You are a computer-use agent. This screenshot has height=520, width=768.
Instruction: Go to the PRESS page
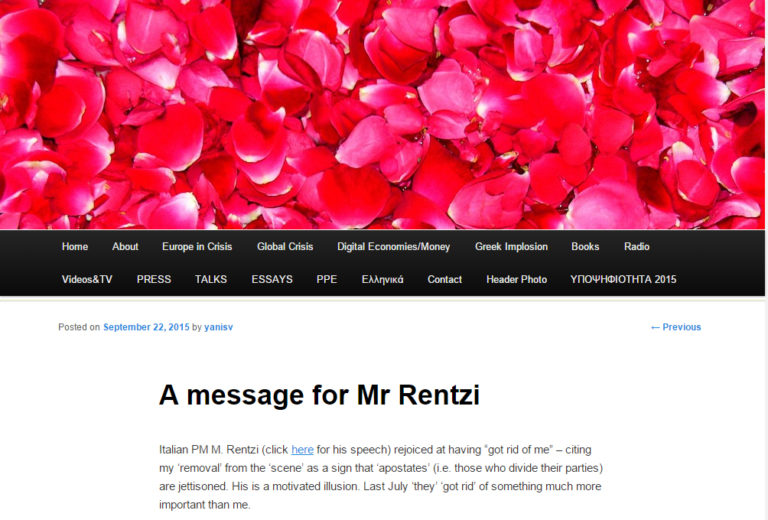point(154,280)
